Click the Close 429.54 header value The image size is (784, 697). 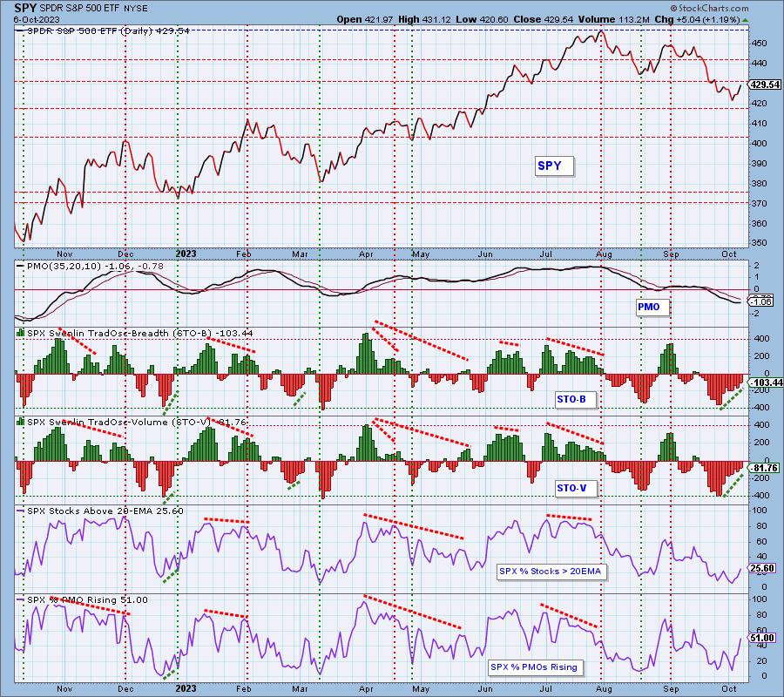point(543,19)
